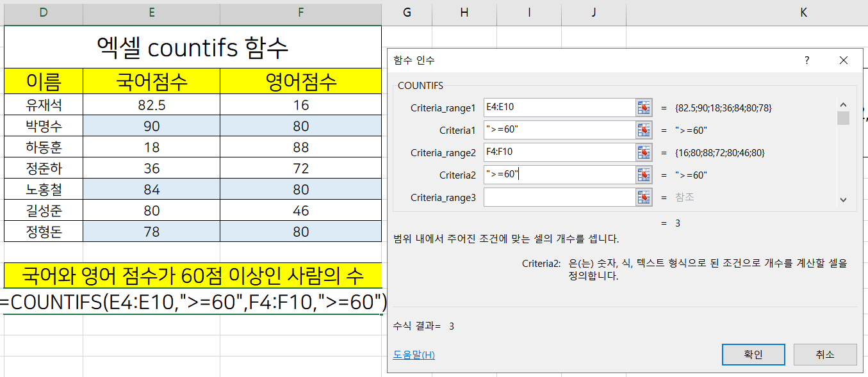
Task: Click range selector icon for Criteria_range3
Action: (644, 197)
